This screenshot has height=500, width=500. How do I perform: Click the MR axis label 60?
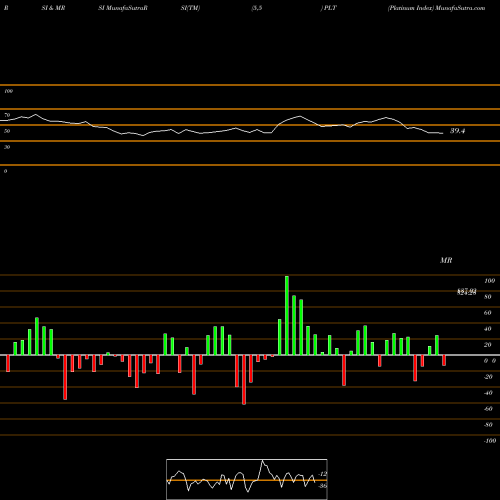pos(488,313)
